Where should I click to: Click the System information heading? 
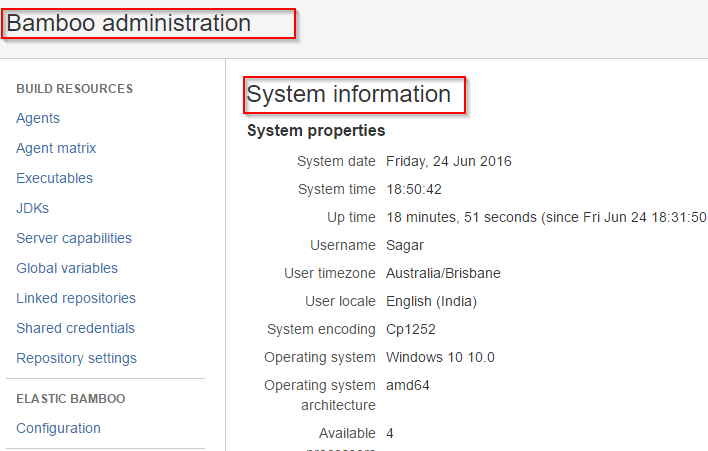[x=349, y=94]
